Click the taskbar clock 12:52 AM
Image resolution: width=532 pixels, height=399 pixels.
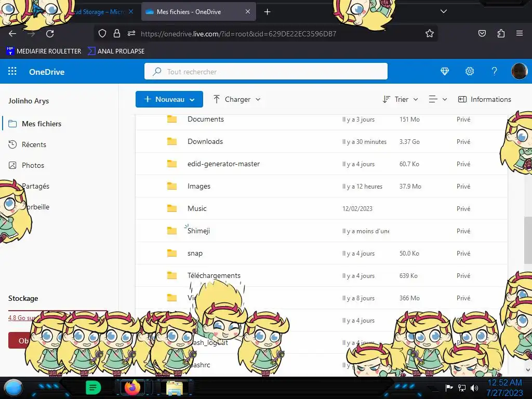click(505, 383)
